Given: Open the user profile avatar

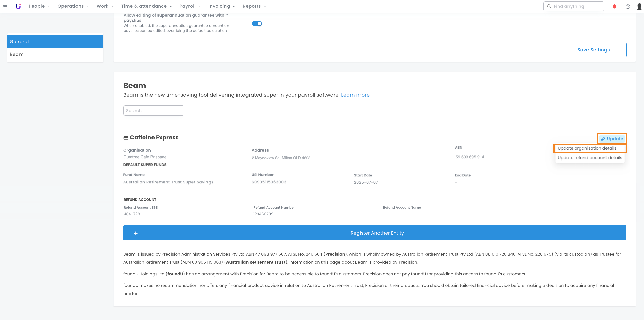Looking at the screenshot, I should (x=639, y=6).
